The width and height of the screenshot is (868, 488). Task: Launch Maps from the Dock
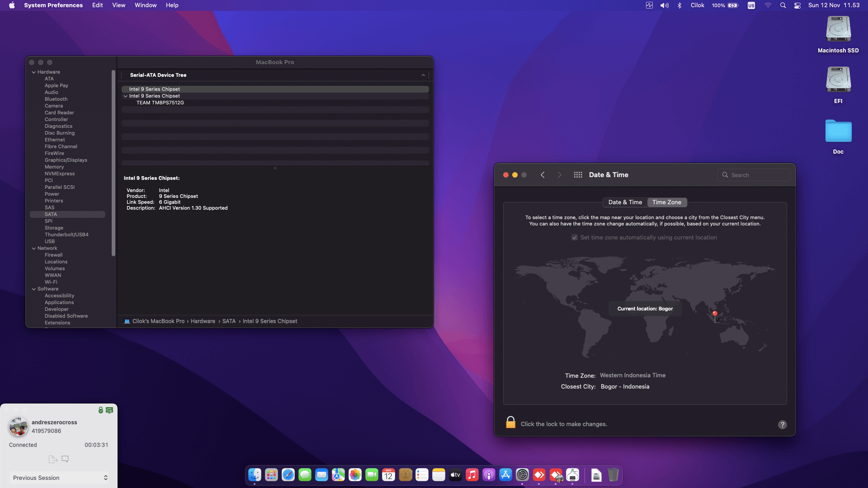338,475
